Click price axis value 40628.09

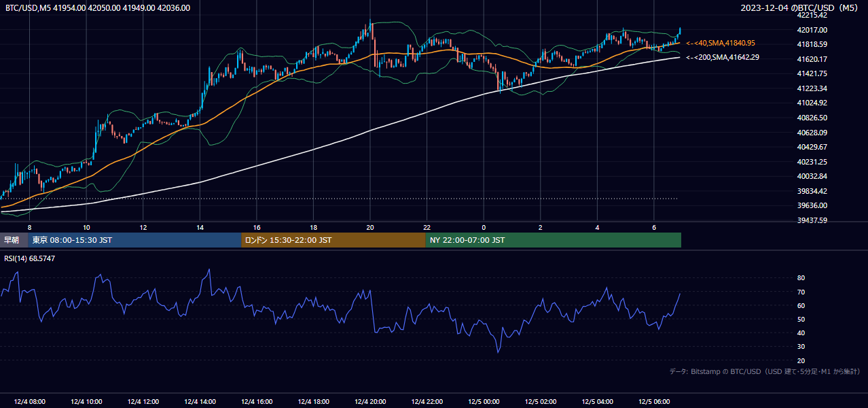(813, 132)
